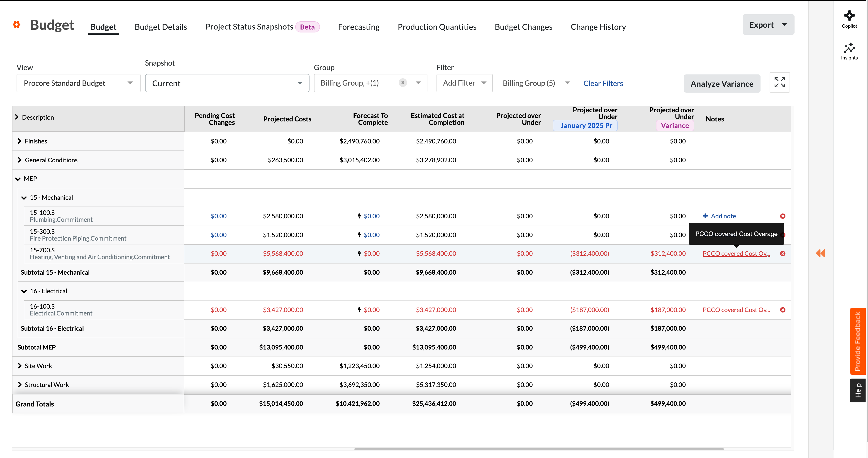Image resolution: width=868 pixels, height=458 pixels.
Task: Remove the note on the 16-100.S Electrical row
Action: [783, 310]
